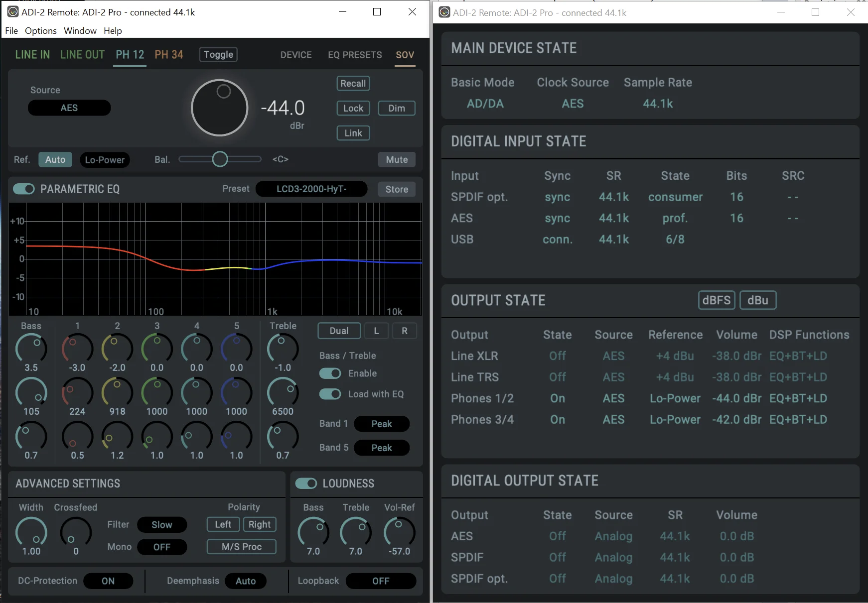The width and height of the screenshot is (868, 603).
Task: Click the Band 1 gain knob showing -3.0
Action: (77, 348)
